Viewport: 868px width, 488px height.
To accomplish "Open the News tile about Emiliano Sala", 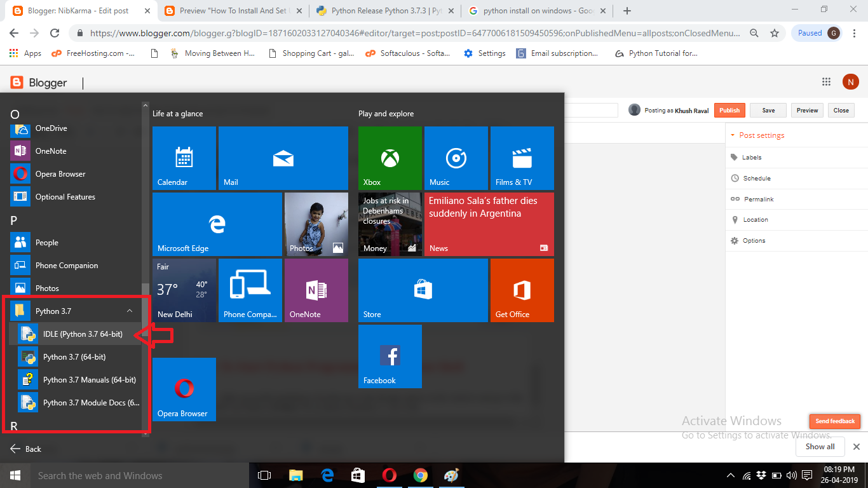I will [489, 224].
